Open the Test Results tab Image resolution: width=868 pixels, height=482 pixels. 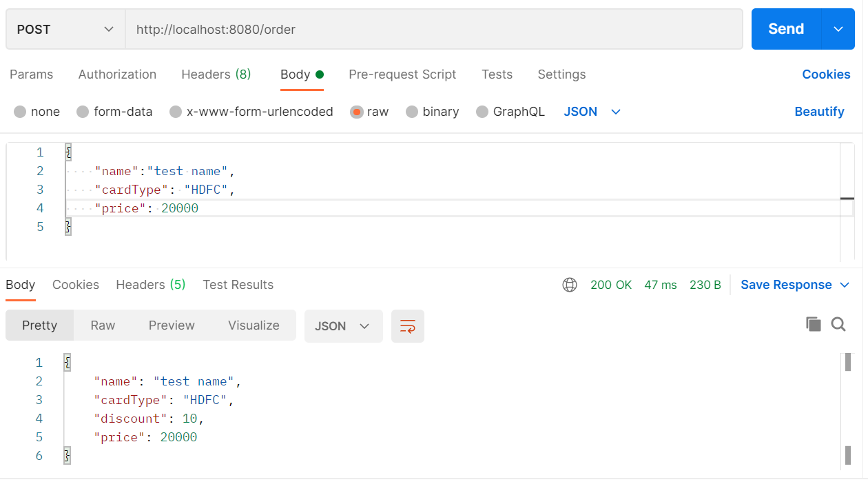click(x=238, y=284)
